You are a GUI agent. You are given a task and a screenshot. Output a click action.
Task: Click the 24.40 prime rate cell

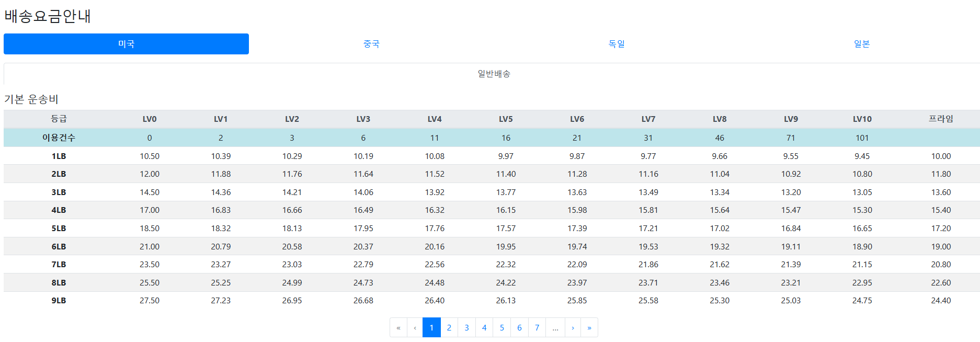[x=941, y=300]
